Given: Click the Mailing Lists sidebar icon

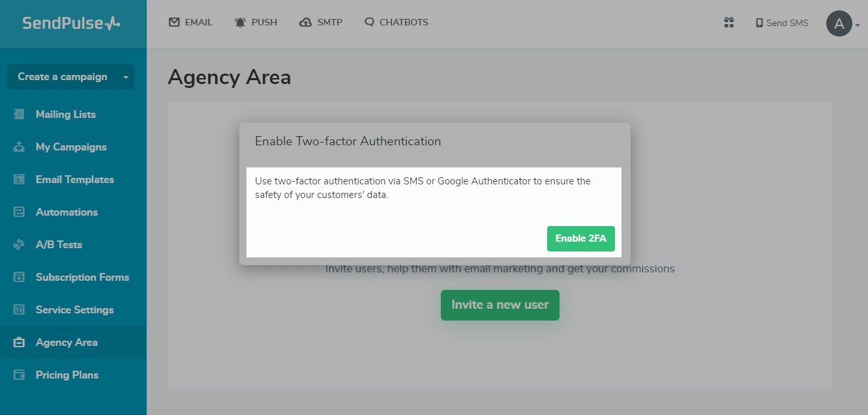Looking at the screenshot, I should [19, 115].
